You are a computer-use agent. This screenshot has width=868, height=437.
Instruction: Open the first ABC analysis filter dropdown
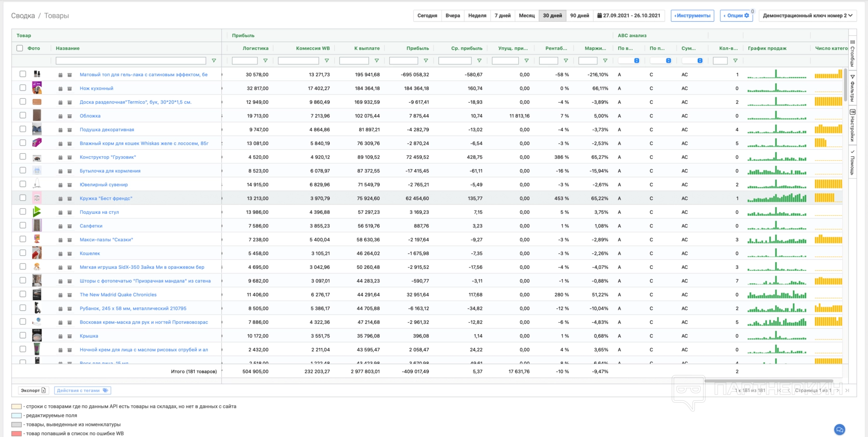[629, 61]
